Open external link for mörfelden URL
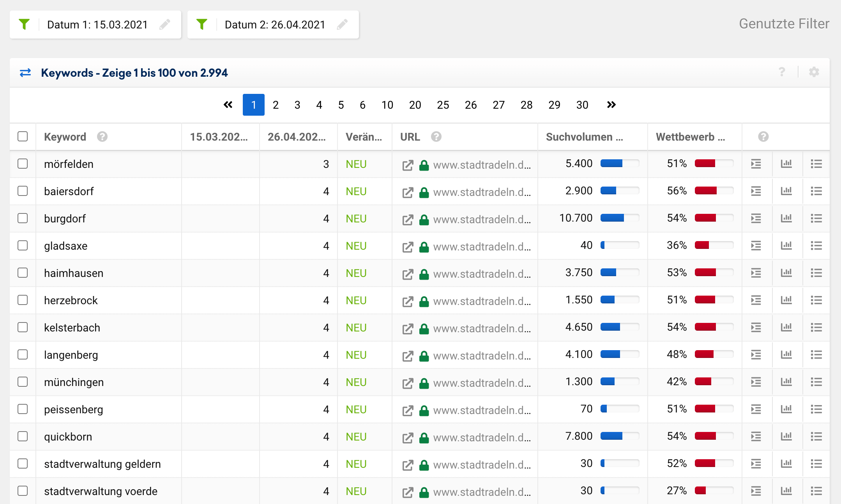Viewport: 841px width, 504px height. [x=408, y=165]
